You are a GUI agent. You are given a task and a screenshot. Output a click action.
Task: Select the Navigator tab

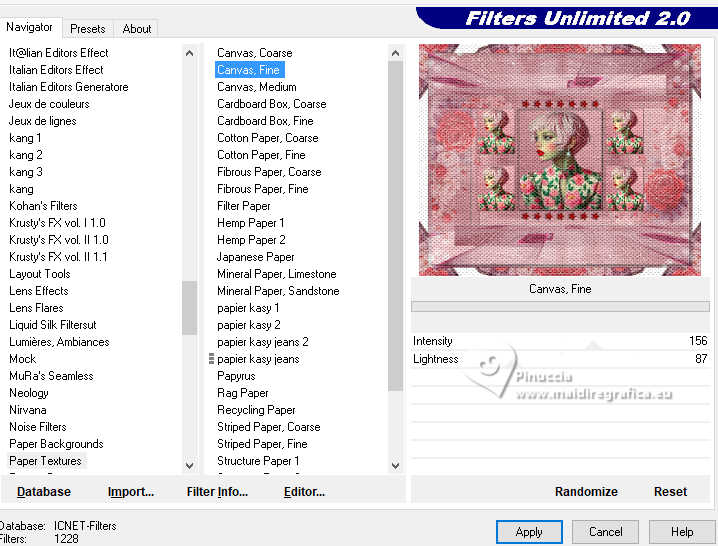[x=30, y=27]
